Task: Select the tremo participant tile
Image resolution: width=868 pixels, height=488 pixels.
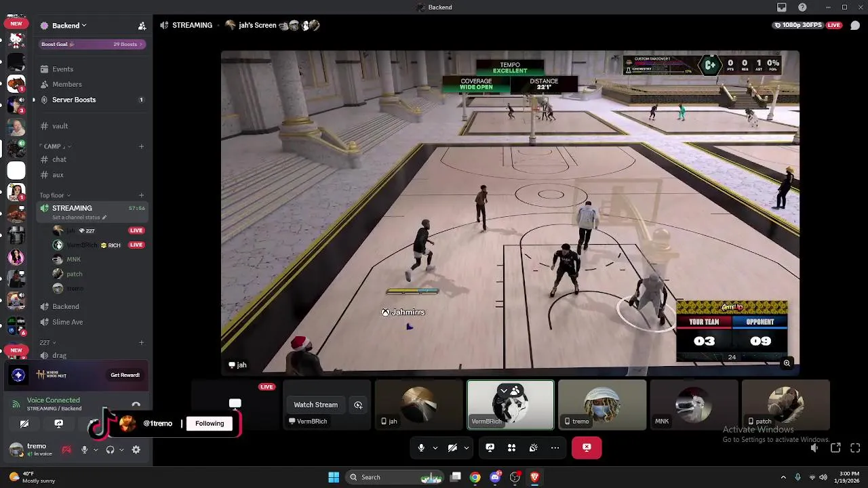Action: pyautogui.click(x=602, y=405)
